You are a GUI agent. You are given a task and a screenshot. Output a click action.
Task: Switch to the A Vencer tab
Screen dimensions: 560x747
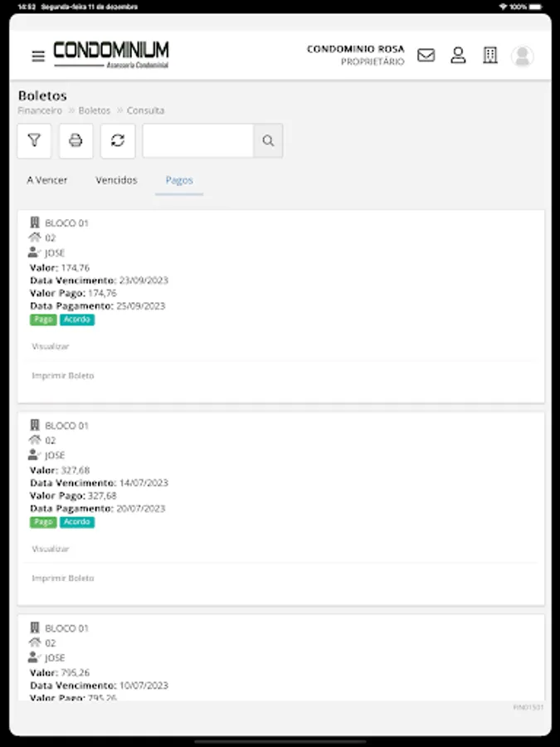tap(46, 180)
